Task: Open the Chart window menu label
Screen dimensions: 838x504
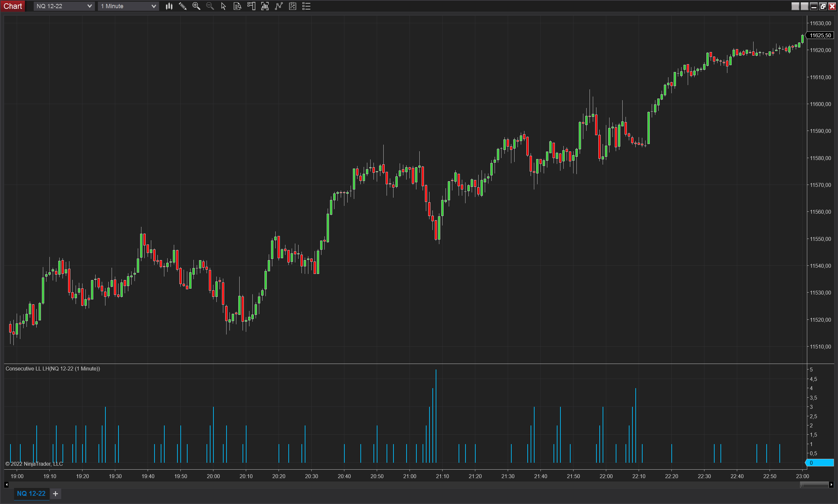Action: pos(12,6)
